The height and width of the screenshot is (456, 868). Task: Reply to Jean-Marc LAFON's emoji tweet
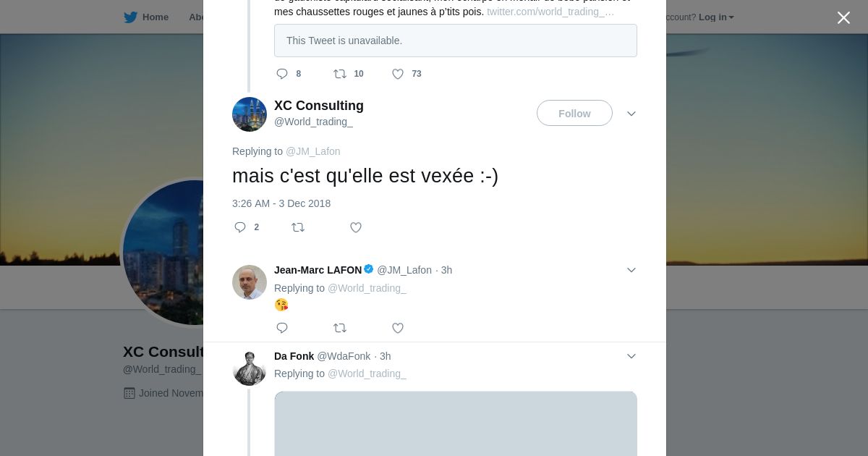[x=282, y=328]
